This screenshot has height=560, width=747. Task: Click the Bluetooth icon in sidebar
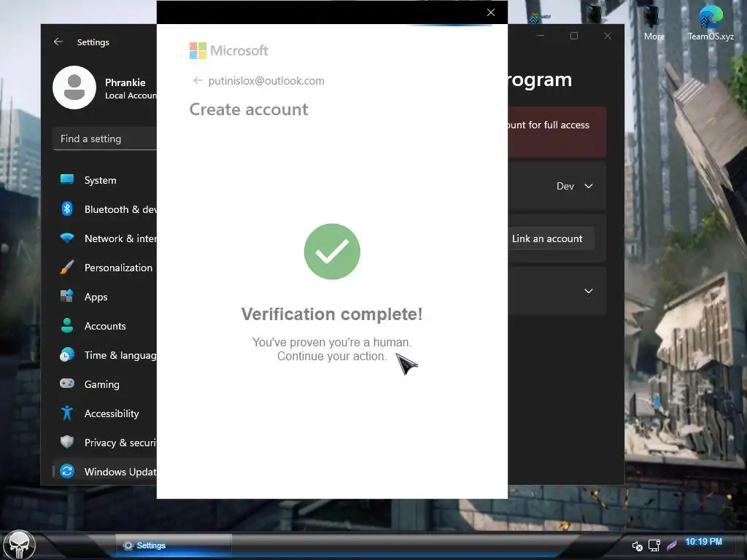coord(67,209)
